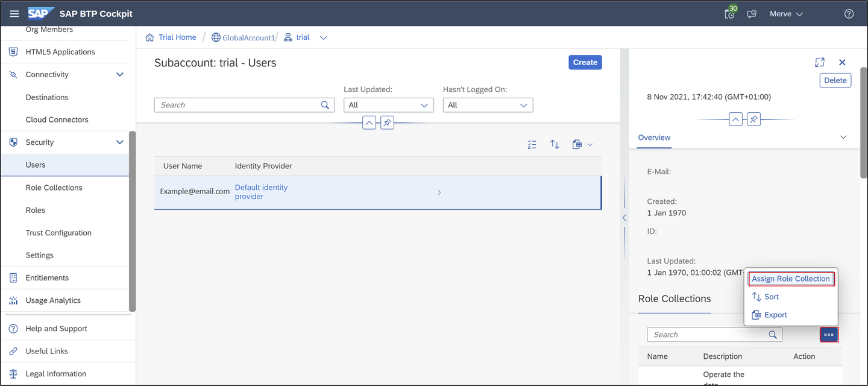Viewport: 868px width, 386px height.
Task: Open Settings under Security
Action: point(39,255)
